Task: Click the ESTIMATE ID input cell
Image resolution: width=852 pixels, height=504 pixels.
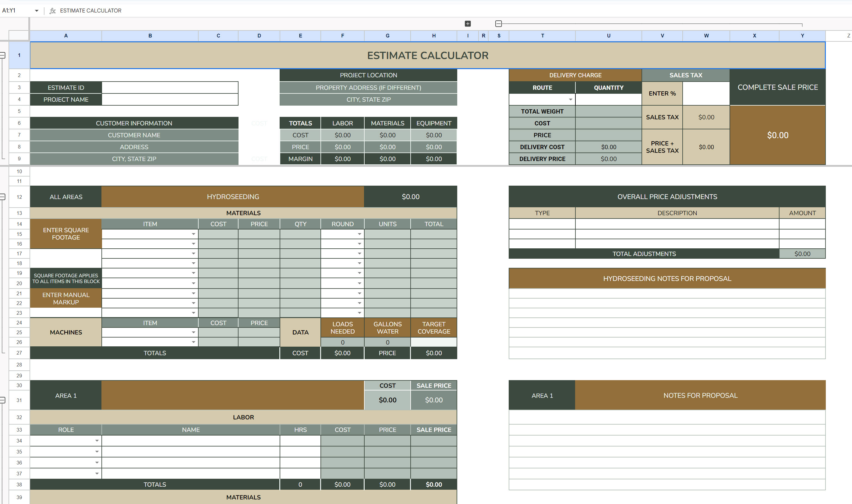Action: pyautogui.click(x=170, y=88)
